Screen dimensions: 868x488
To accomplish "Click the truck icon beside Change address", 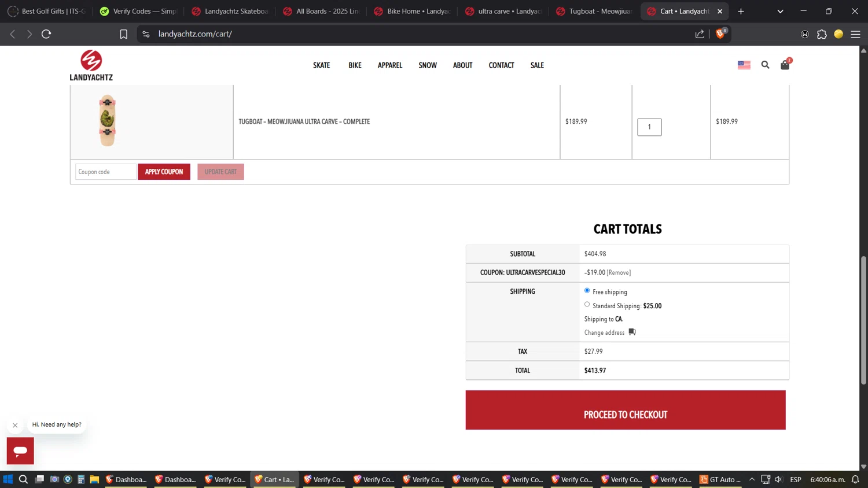I will tap(632, 332).
